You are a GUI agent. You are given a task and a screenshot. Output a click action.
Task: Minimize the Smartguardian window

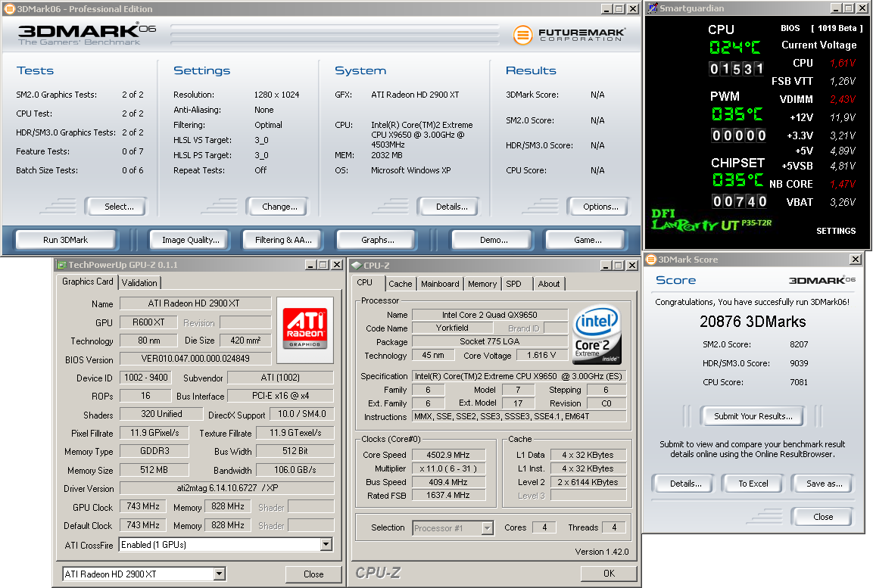click(836, 8)
